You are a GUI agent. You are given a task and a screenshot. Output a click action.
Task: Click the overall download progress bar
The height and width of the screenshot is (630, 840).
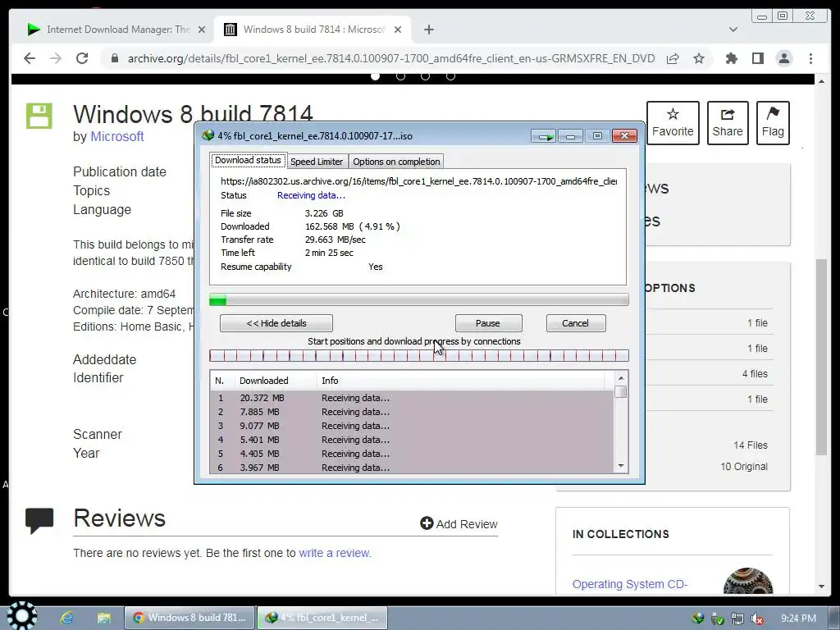click(x=419, y=299)
